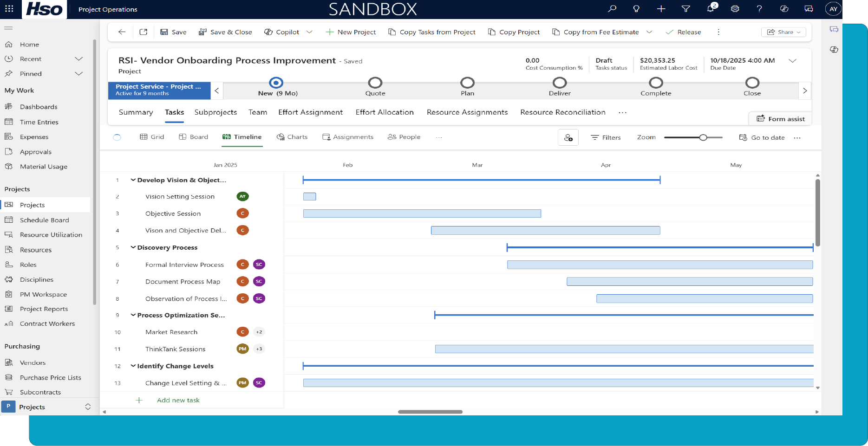This screenshot has height=446, width=868.
Task: Select the Complete stage circle
Action: point(656,83)
